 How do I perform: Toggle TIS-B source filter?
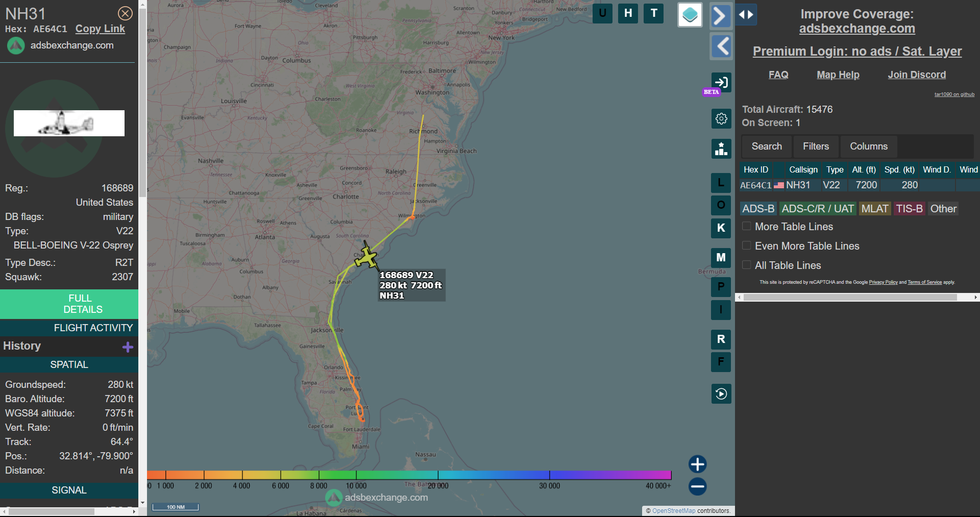coord(909,209)
